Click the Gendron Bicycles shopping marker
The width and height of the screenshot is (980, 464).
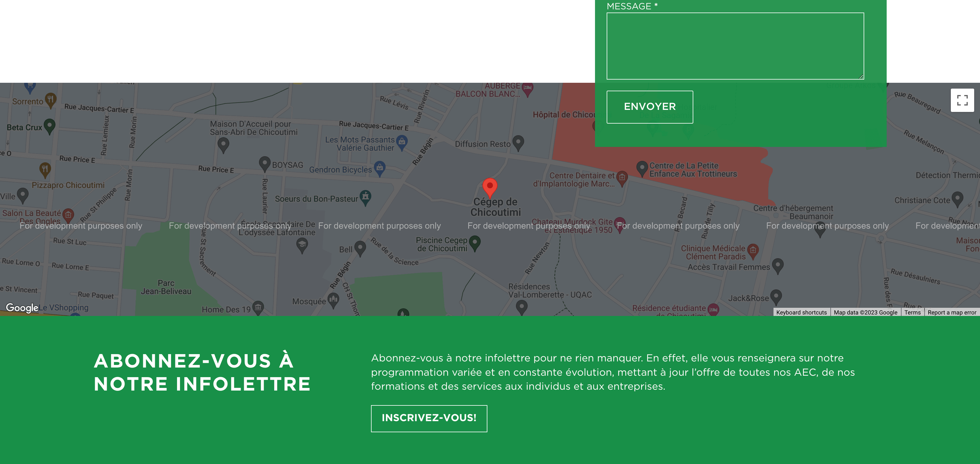[x=380, y=169]
